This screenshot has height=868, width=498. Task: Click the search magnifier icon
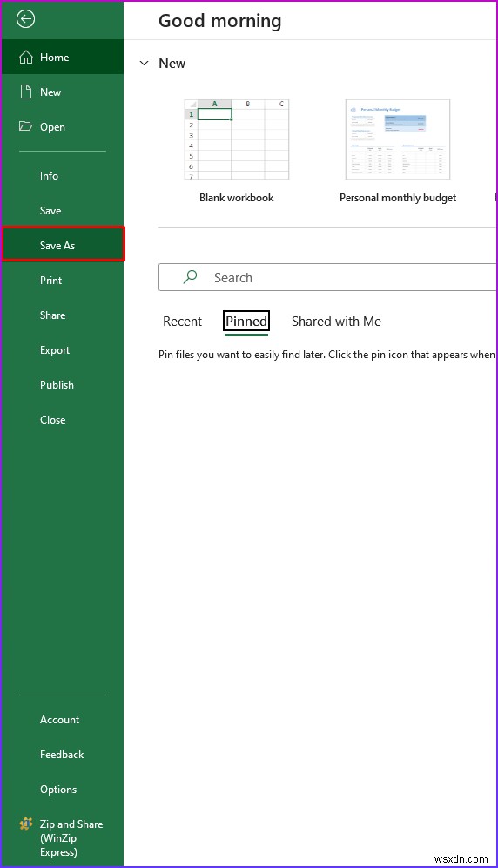click(x=190, y=277)
